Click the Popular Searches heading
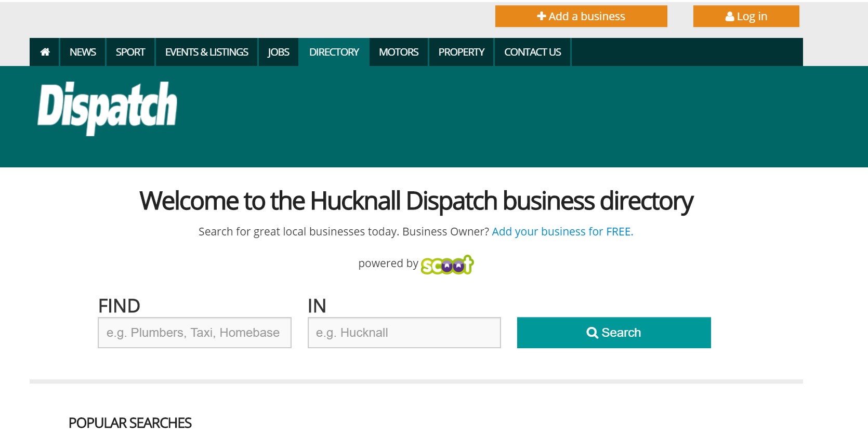Viewport: 868px width, 447px height. pos(130,423)
